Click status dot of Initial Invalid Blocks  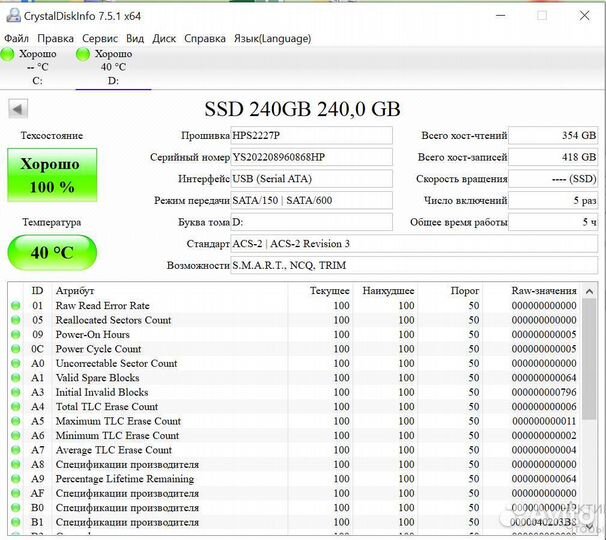pos(15,392)
